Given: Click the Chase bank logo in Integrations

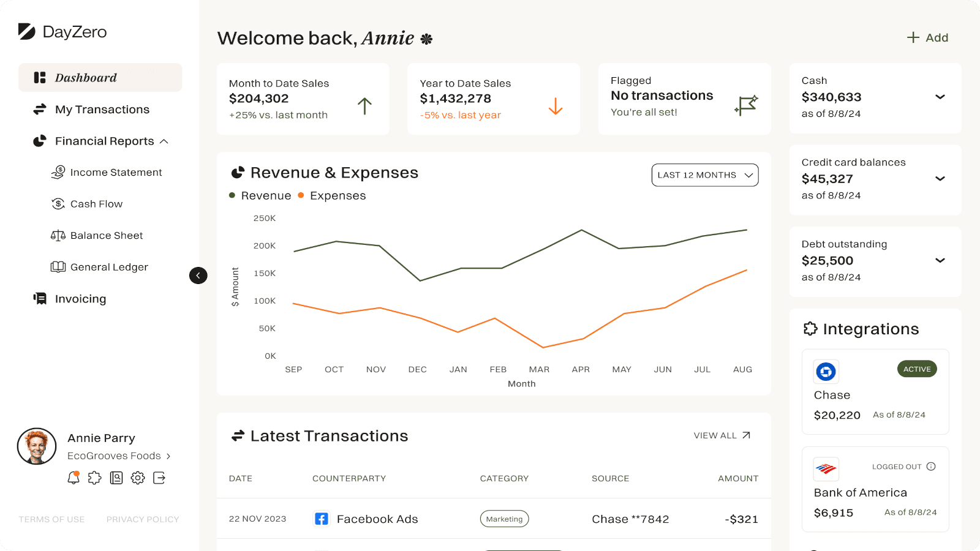Looking at the screenshot, I should point(826,371).
